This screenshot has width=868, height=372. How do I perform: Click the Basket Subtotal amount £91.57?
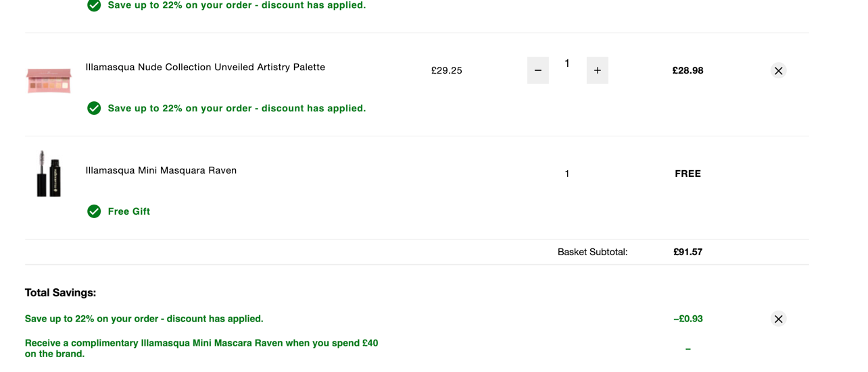tap(688, 252)
